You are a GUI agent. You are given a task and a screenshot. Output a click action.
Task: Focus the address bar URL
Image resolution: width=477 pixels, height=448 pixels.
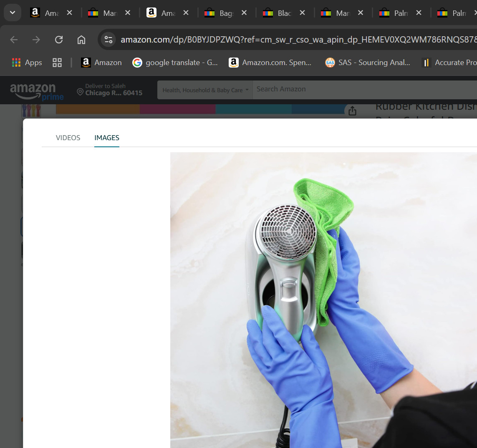tap(298, 40)
